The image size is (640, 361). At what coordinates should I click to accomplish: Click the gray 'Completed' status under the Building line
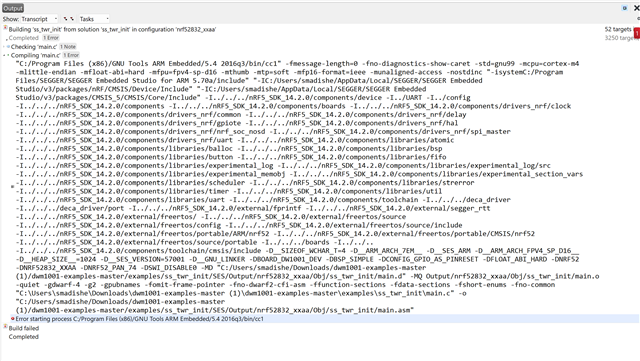(x=24, y=38)
